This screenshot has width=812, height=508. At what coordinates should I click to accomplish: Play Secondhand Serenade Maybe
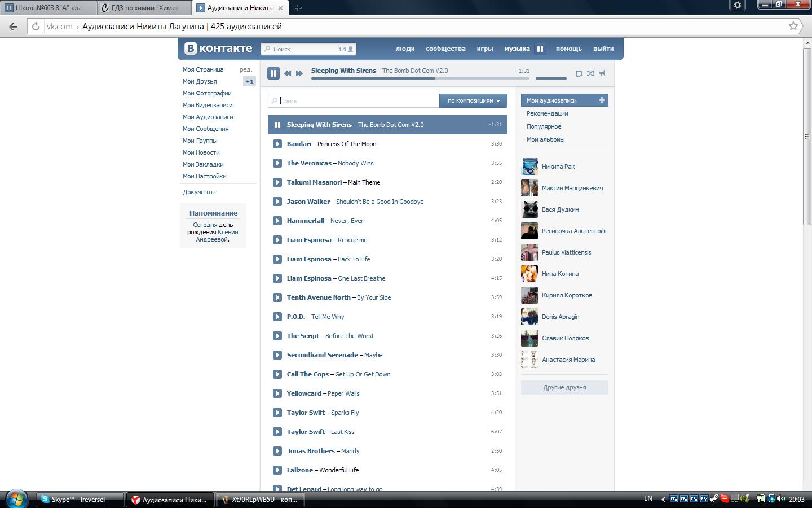[277, 355]
